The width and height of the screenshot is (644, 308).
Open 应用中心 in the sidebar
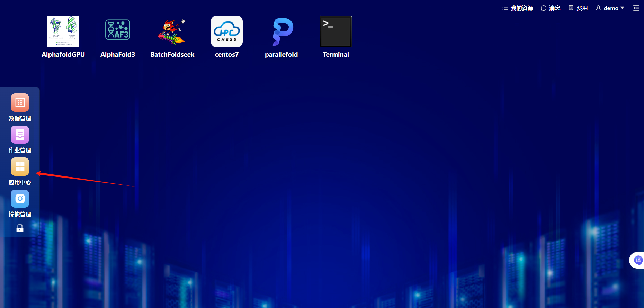point(20,172)
